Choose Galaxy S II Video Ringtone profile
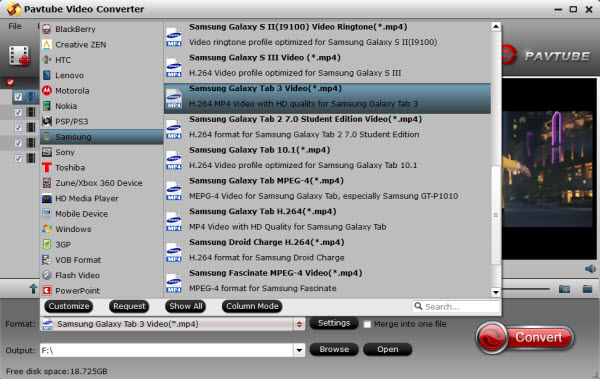The height and width of the screenshot is (379, 600). point(327,37)
